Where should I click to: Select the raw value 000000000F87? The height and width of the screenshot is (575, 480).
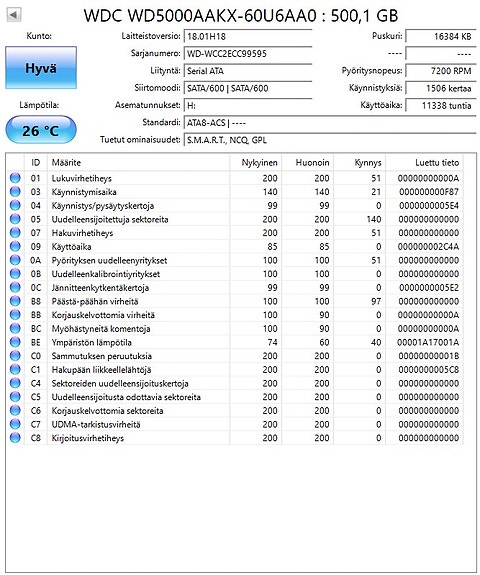(x=429, y=192)
